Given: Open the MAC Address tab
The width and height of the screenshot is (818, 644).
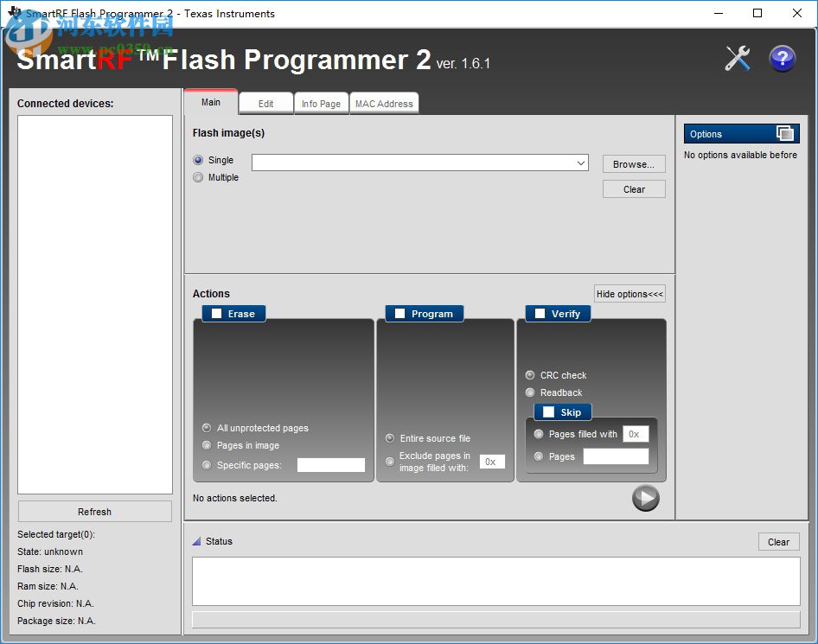Looking at the screenshot, I should [384, 103].
